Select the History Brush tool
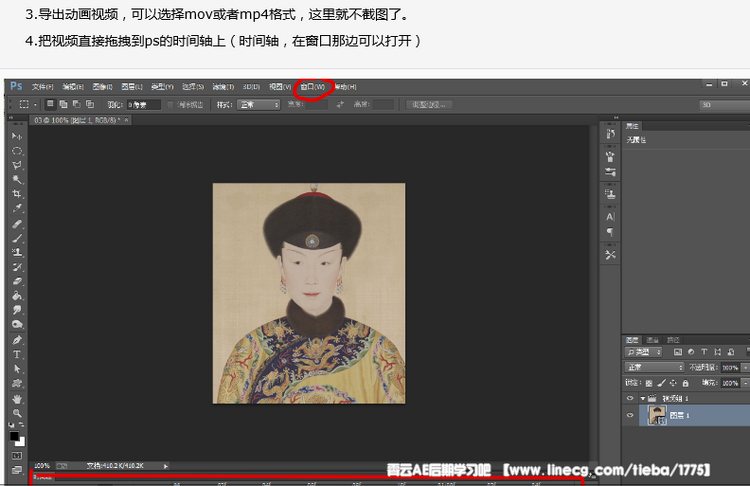The width and height of the screenshot is (750, 486). pos(17,267)
